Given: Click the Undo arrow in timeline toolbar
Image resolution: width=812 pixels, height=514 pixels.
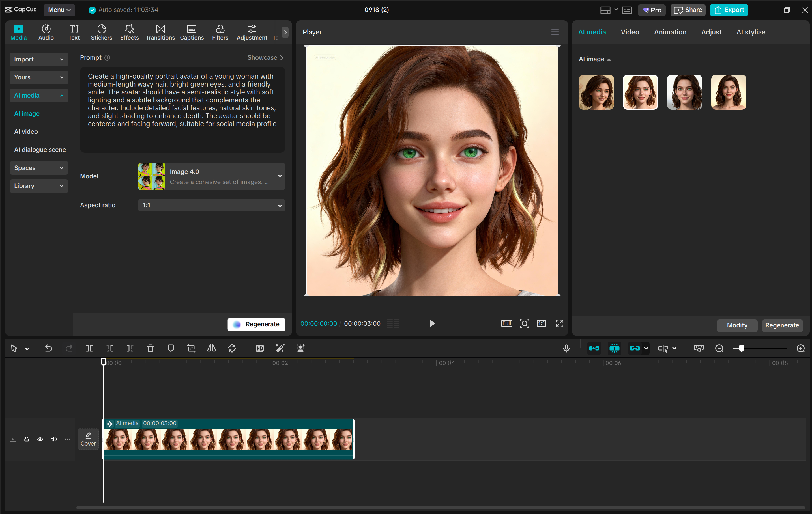Looking at the screenshot, I should 49,349.
